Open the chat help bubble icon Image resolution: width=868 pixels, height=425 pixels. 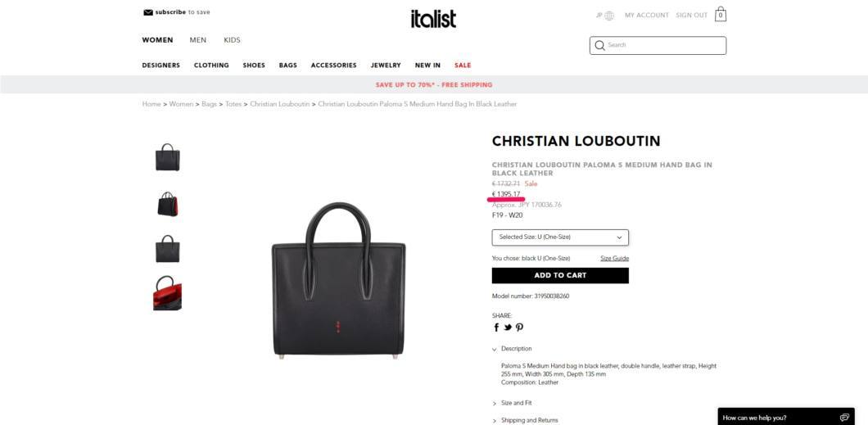point(844,418)
